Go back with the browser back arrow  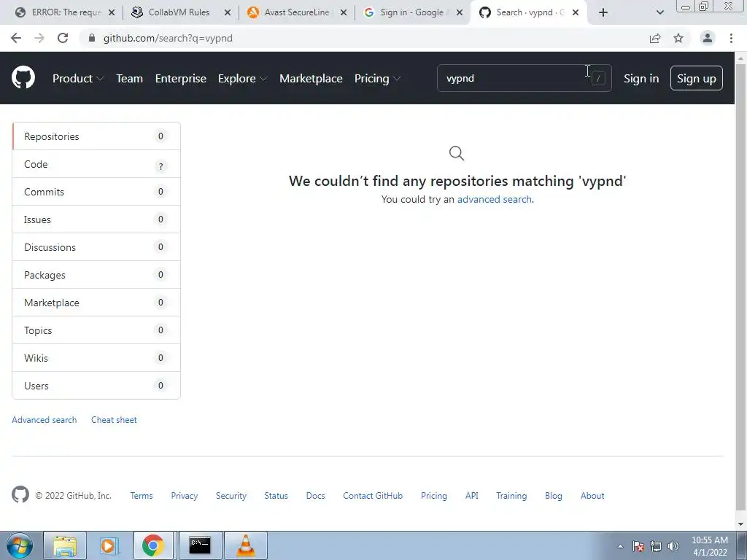(x=16, y=38)
